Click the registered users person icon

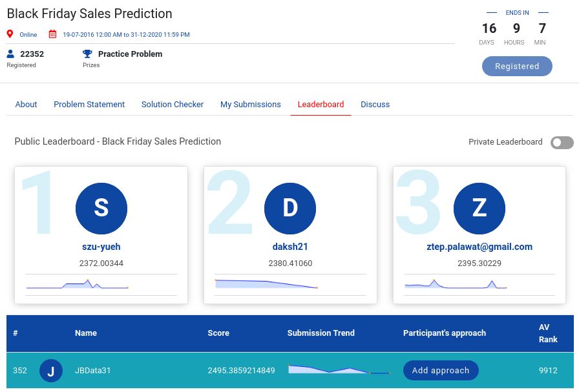tap(10, 54)
